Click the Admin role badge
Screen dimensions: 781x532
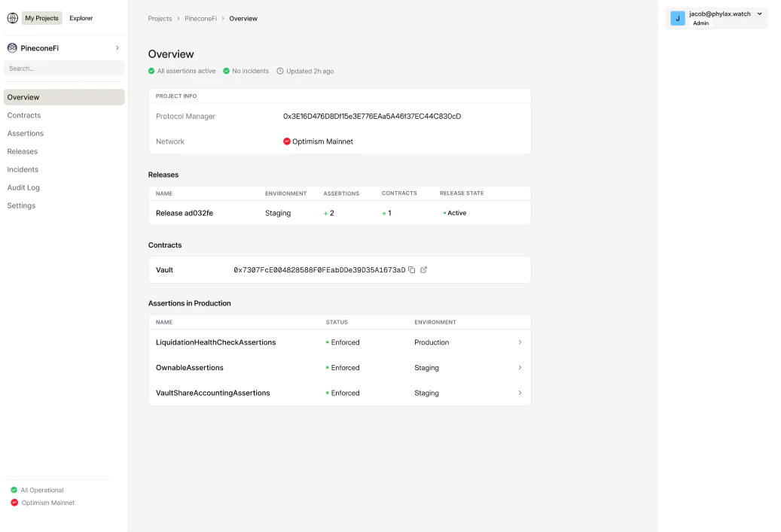(x=701, y=23)
